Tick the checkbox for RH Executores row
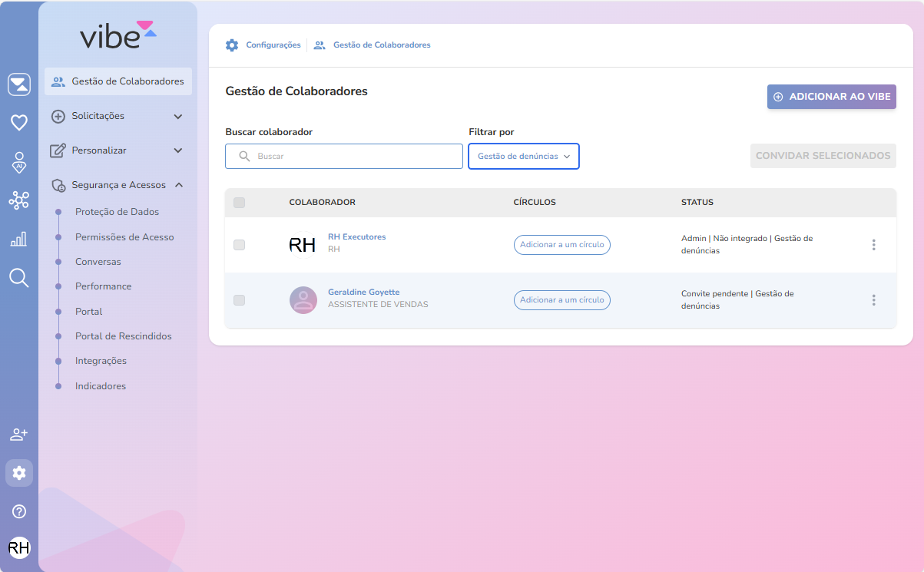The height and width of the screenshot is (572, 924). 239,245
